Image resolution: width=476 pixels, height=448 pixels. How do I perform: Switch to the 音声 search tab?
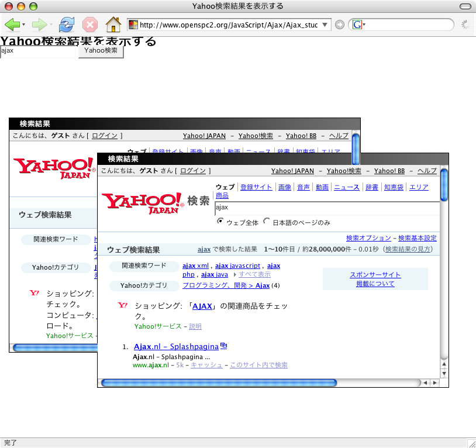click(x=303, y=187)
